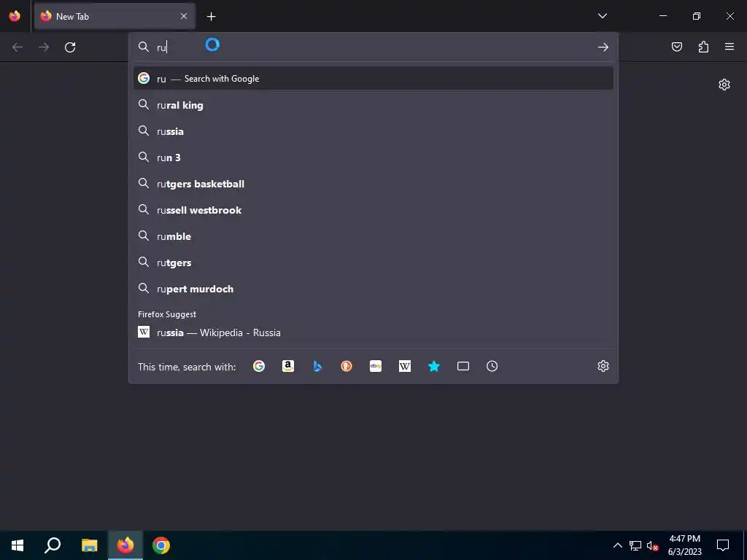747x560 pixels.
Task: Go back one page
Action: click(18, 47)
